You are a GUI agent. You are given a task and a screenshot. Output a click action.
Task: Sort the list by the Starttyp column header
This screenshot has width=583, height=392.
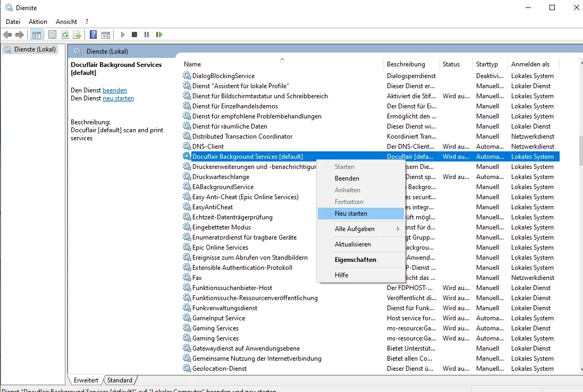pos(487,64)
